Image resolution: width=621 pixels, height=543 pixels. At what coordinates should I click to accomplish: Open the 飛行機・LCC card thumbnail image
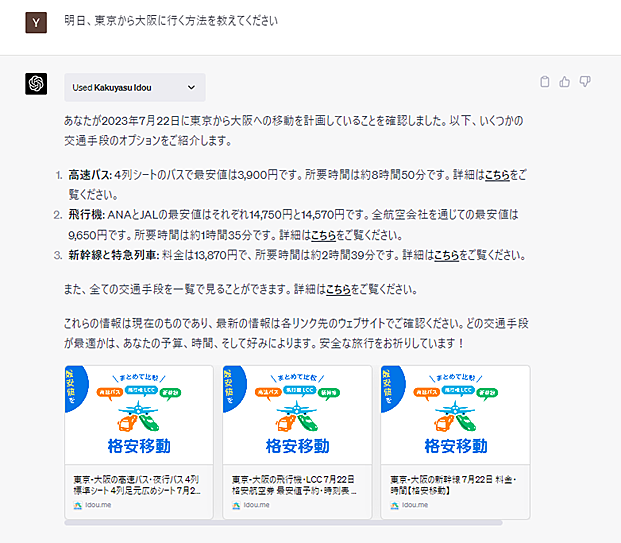coord(297,415)
